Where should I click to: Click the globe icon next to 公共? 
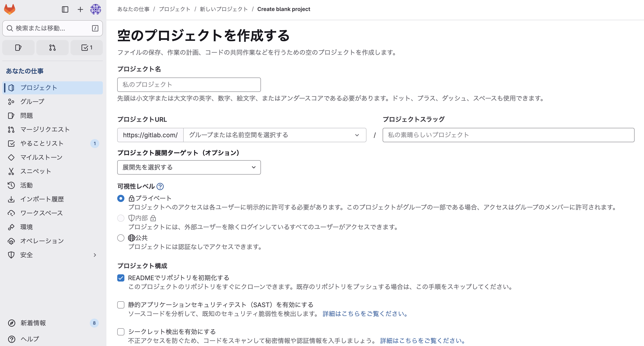[132, 238]
